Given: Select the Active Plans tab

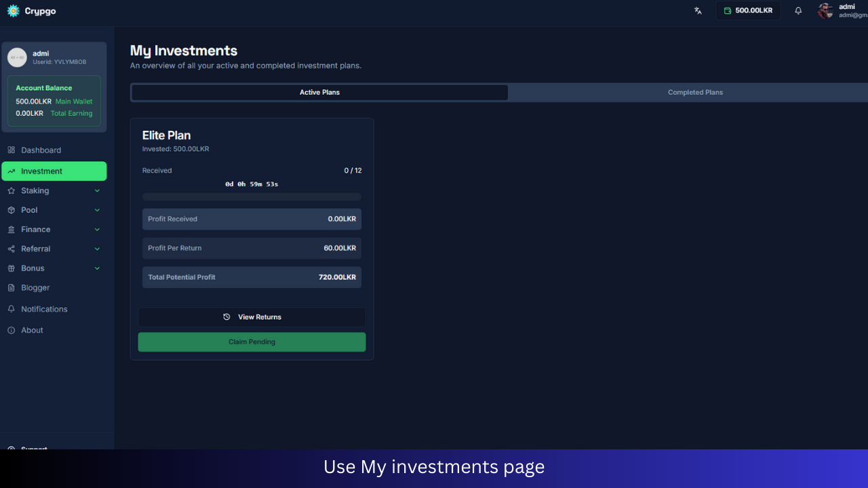Looking at the screenshot, I should [319, 92].
